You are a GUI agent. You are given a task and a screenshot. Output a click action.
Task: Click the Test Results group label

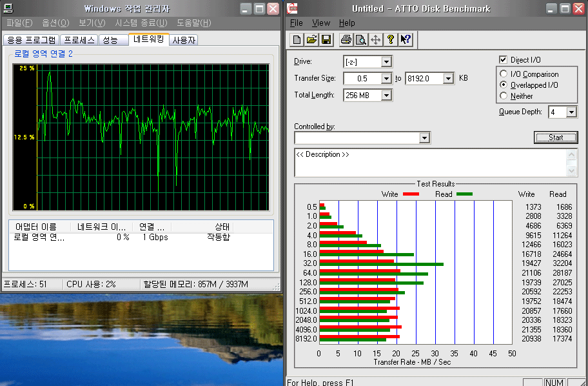436,183
